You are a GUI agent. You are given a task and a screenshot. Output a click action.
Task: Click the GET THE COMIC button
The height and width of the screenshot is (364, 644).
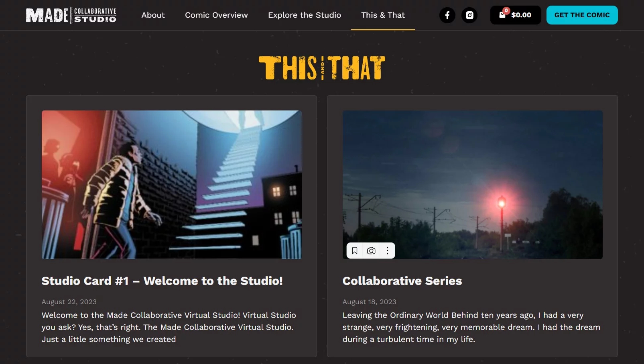[x=582, y=15]
